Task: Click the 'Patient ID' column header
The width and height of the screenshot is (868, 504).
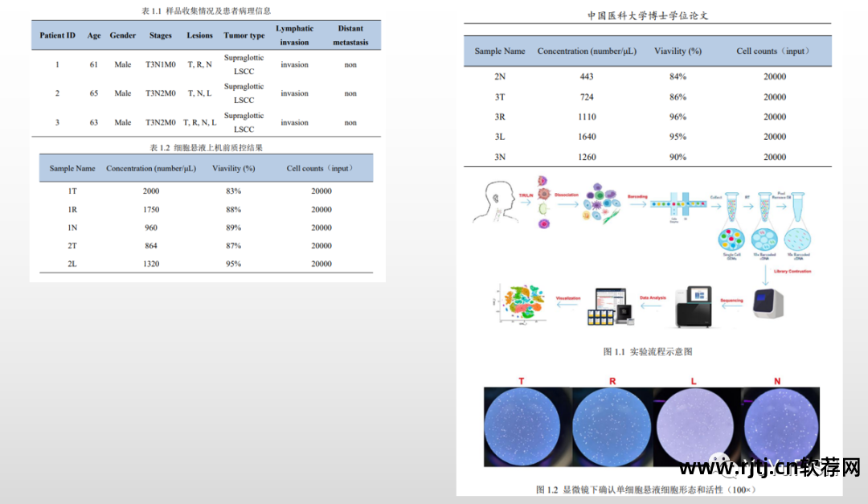Action: click(x=58, y=35)
